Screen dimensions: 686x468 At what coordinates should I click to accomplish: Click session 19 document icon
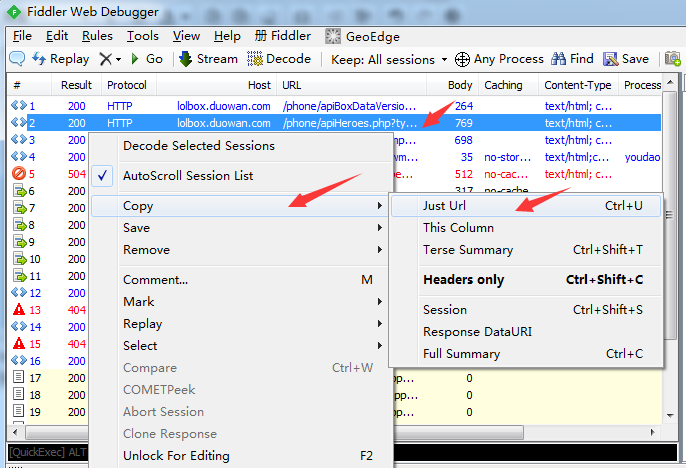coord(18,411)
